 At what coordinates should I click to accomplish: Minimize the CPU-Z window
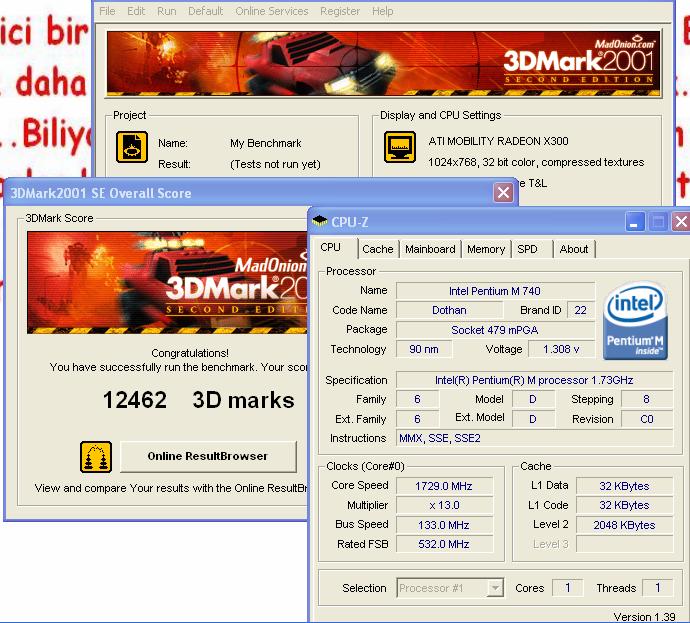pos(634,222)
